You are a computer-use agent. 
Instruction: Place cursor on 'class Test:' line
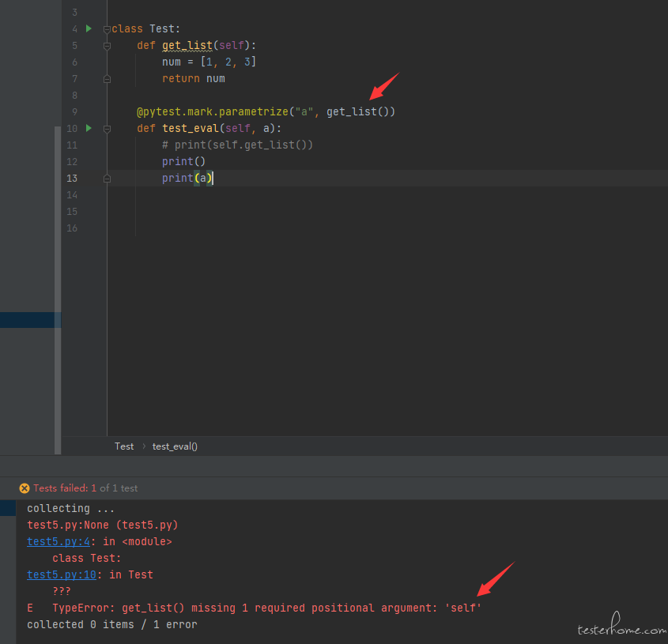point(145,28)
